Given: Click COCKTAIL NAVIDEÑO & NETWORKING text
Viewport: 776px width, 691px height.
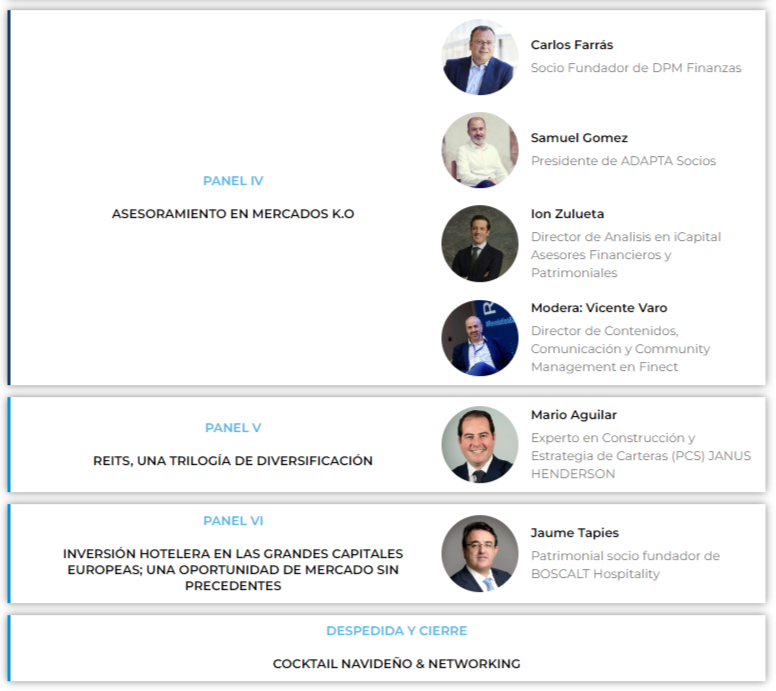Looking at the screenshot, I should [x=396, y=664].
